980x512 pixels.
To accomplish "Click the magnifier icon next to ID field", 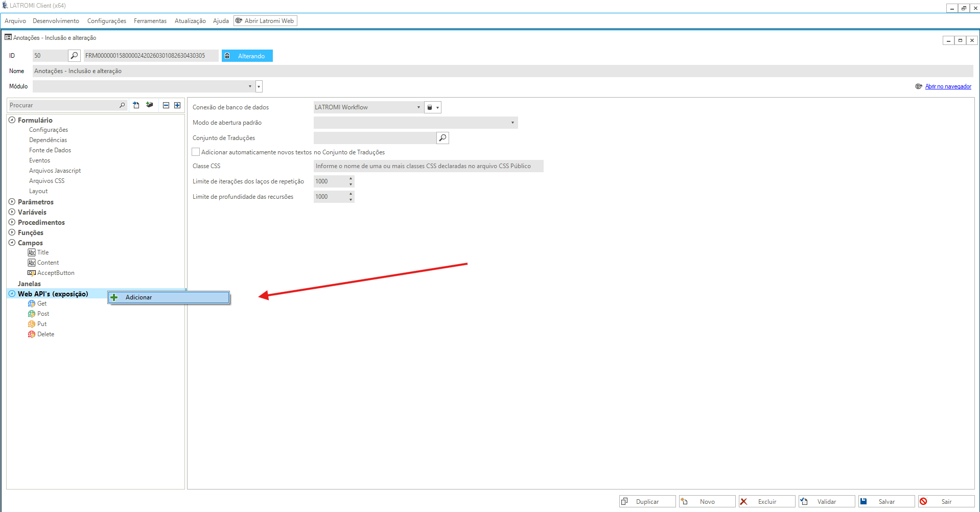I will (74, 56).
